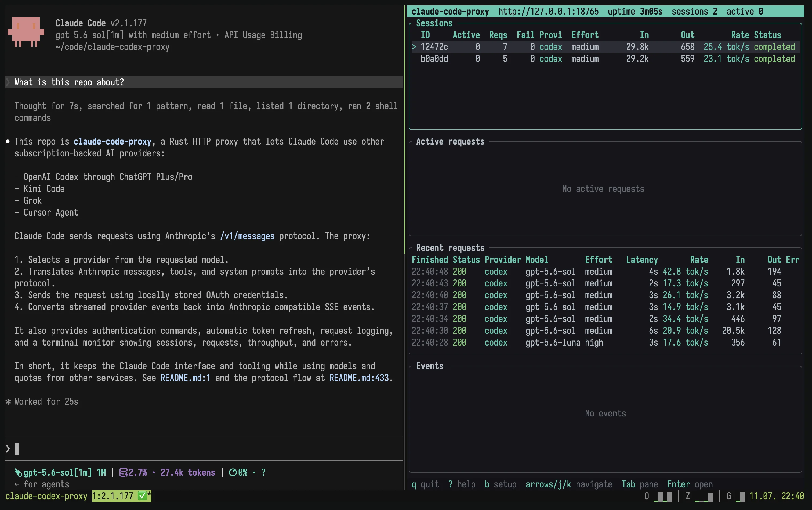Click the Finished column header
Viewport: 812px width, 510px height.
coord(430,260)
